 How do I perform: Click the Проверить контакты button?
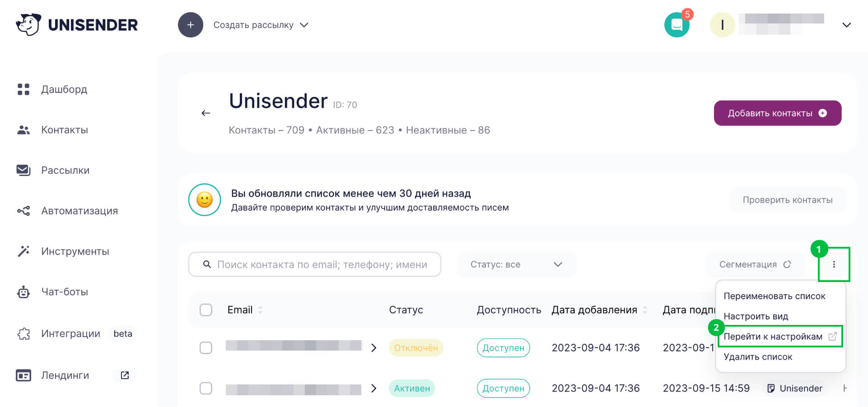click(x=788, y=200)
